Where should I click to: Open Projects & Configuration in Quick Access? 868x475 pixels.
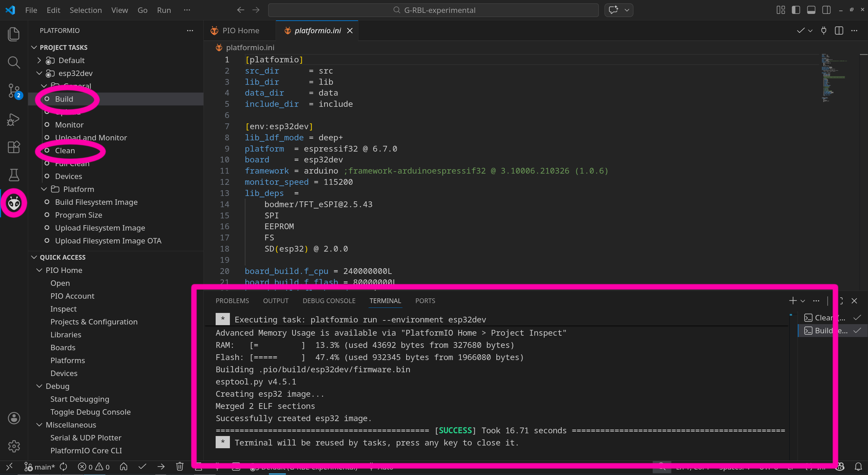94,322
